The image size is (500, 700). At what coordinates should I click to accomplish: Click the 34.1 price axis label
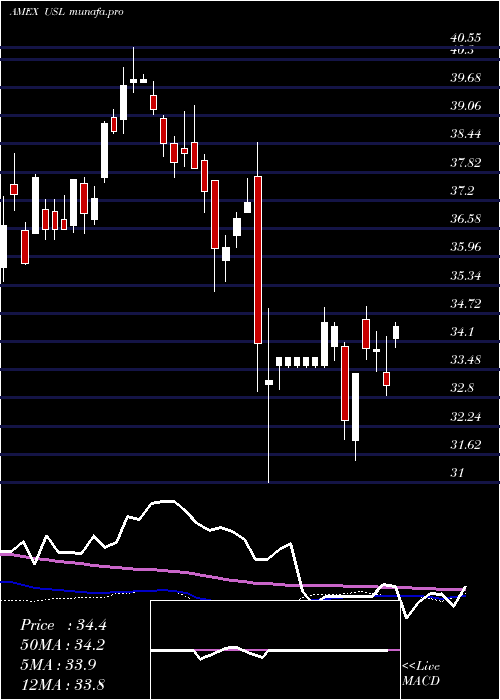coord(462,333)
